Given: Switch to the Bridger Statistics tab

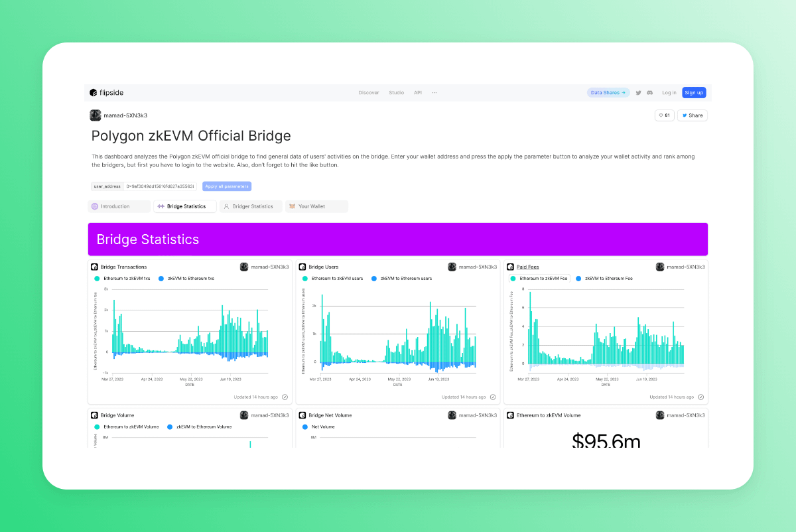Looking at the screenshot, I should [x=251, y=206].
